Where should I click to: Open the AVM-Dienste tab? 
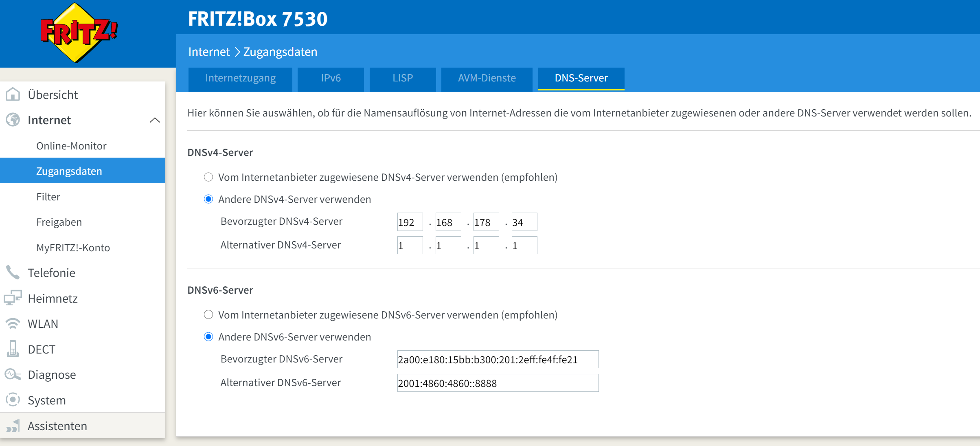487,78
